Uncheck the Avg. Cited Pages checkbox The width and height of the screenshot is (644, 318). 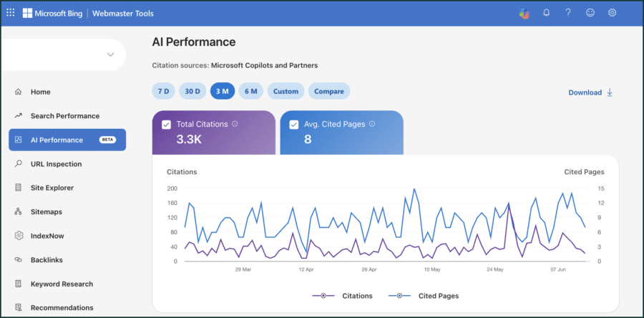[294, 125]
